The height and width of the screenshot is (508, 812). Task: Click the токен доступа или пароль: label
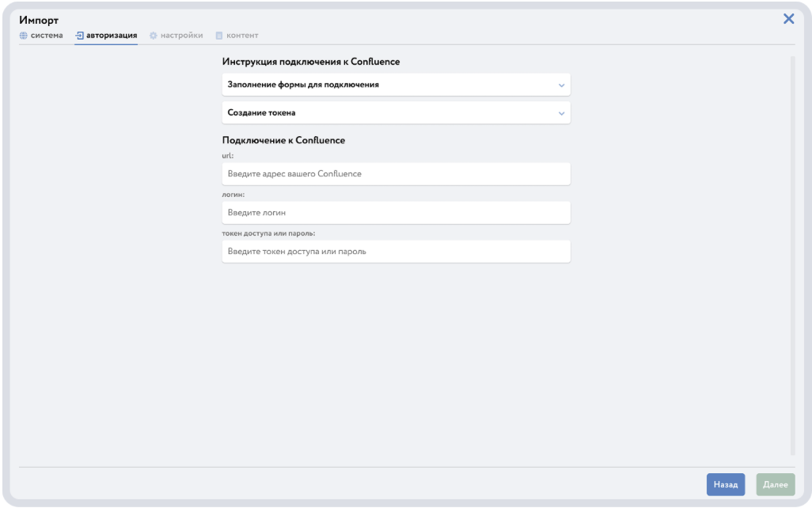pyautogui.click(x=268, y=233)
